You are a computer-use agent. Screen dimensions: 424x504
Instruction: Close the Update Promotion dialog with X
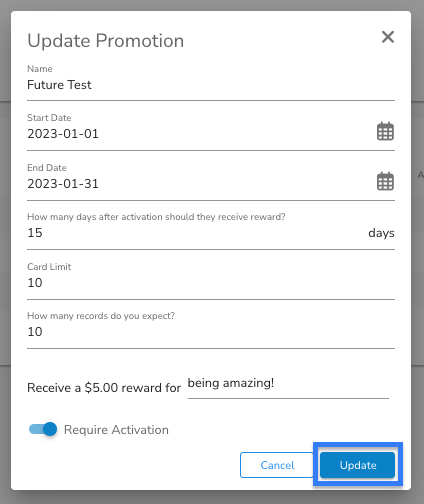388,37
